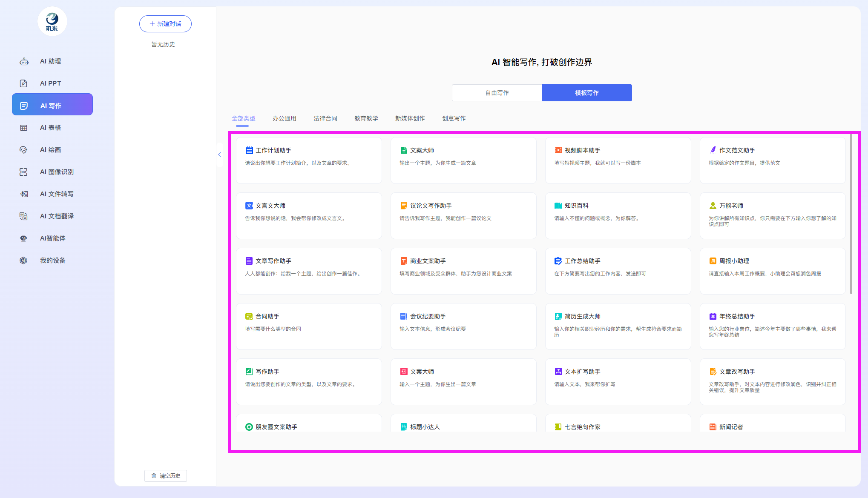This screenshot has height=498, width=868.
Task: Select the 模板写作 mode toggle
Action: [586, 93]
